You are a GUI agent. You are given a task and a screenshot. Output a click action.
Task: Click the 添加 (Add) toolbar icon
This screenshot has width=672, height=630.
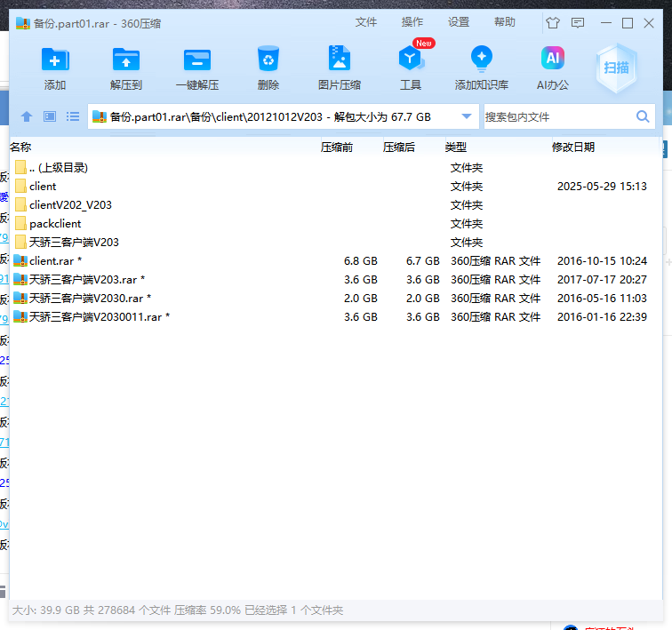pos(55,60)
